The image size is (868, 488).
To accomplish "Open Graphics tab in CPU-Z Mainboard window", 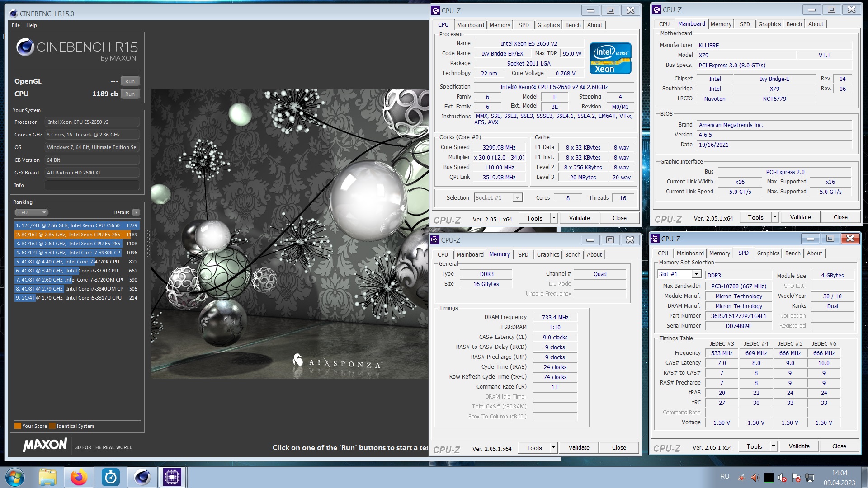I will tap(769, 24).
